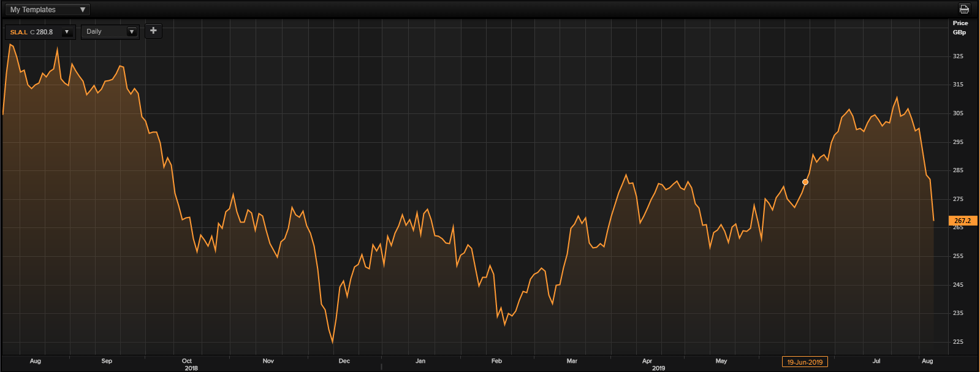Click the print chart icon
Viewport: 980px width, 372px height.
[x=964, y=9]
